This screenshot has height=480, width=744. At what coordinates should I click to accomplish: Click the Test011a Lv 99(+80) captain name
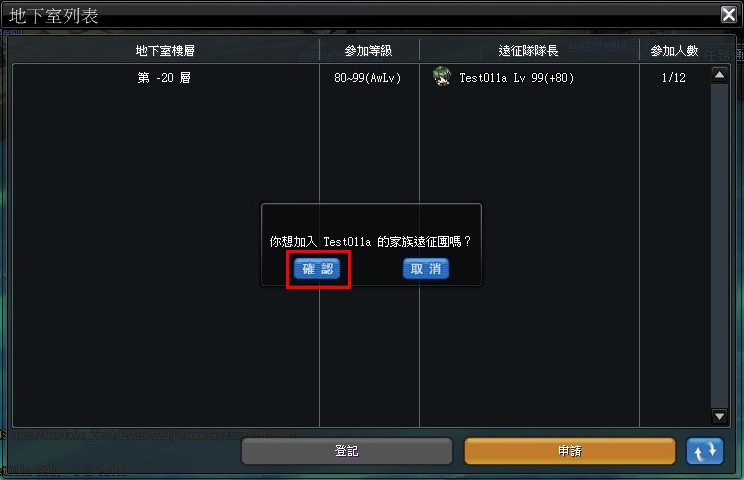point(517,78)
